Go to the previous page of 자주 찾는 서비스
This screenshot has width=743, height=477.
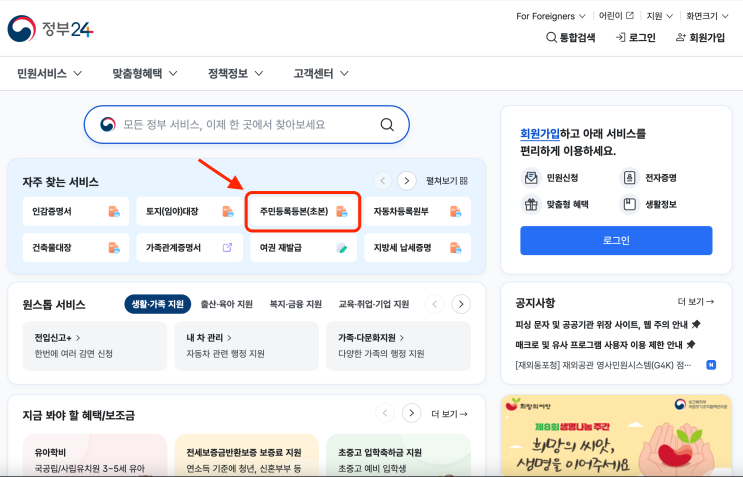click(382, 181)
